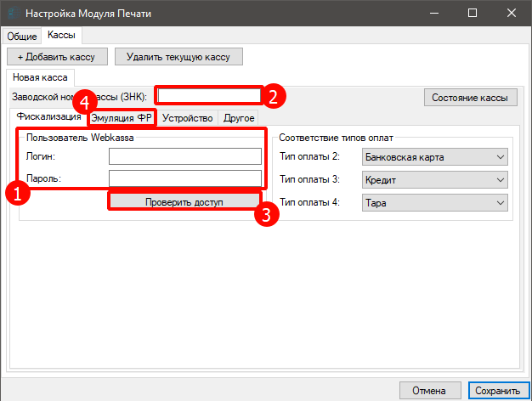Image resolution: width=532 pixels, height=401 pixels.
Task: Open Состояние кассы
Action: [x=469, y=98]
